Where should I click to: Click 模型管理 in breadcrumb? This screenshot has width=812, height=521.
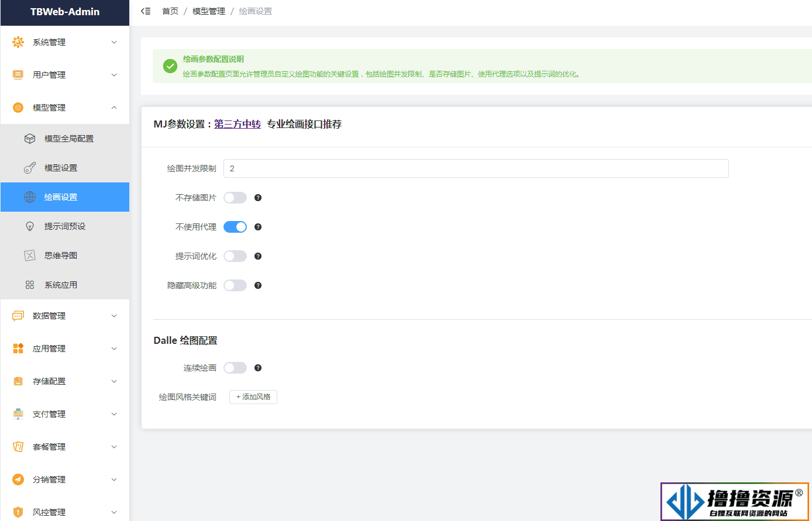(x=209, y=11)
